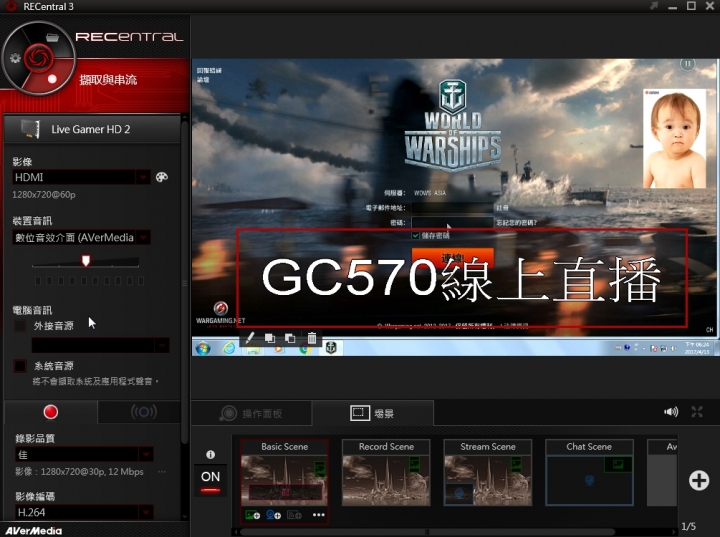The height and width of the screenshot is (537, 720).
Task: Click the scene list horizontal scrollbar
Action: 427,531
